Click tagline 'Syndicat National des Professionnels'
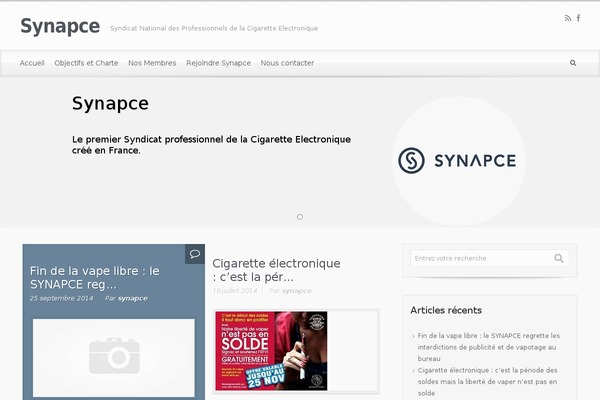The image size is (600, 400). [214, 28]
